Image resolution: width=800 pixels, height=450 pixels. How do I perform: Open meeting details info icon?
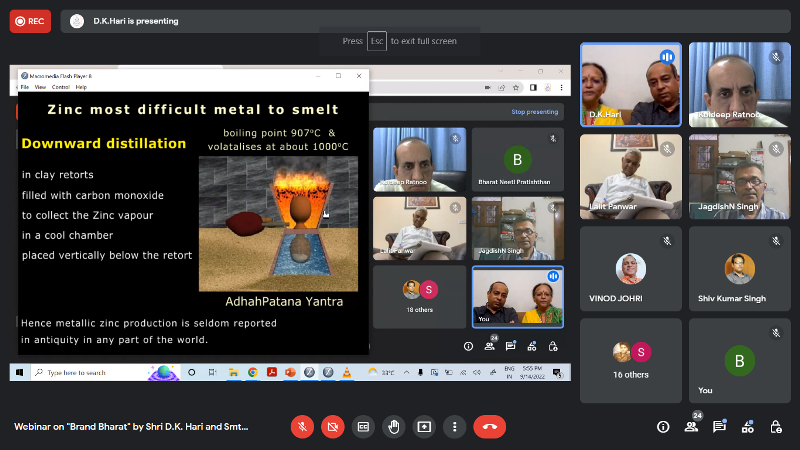662,426
